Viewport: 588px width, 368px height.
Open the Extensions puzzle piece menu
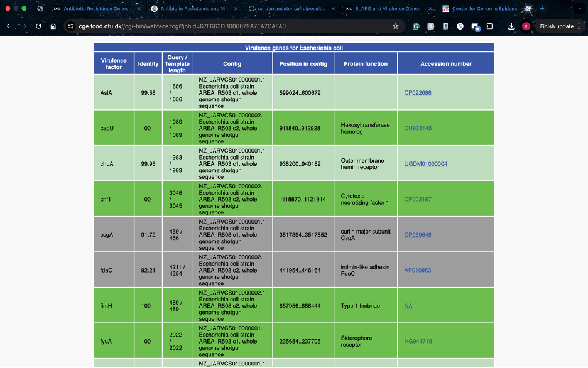[x=490, y=26]
